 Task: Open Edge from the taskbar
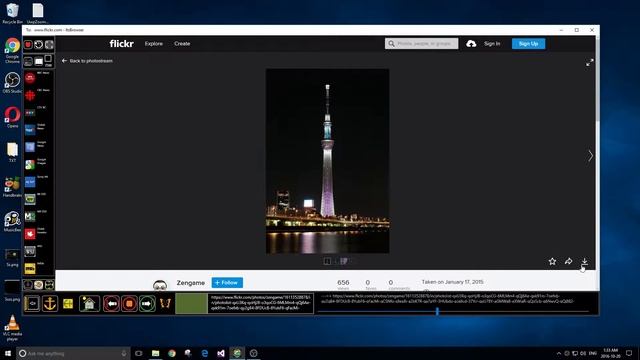(204, 353)
